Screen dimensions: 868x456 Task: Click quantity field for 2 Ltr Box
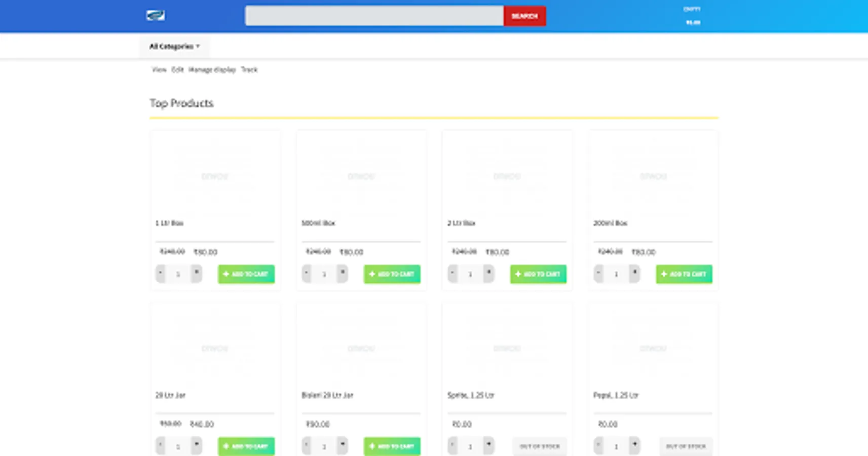[470, 274]
